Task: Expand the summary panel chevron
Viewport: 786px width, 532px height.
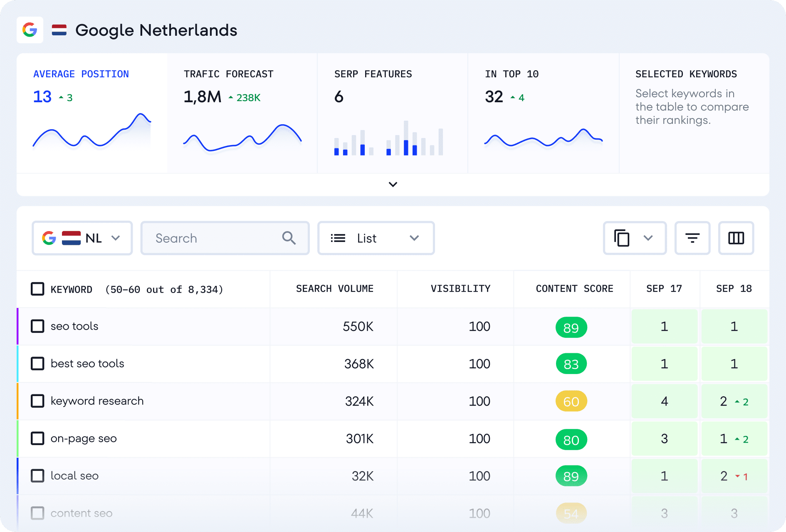Action: (x=393, y=184)
